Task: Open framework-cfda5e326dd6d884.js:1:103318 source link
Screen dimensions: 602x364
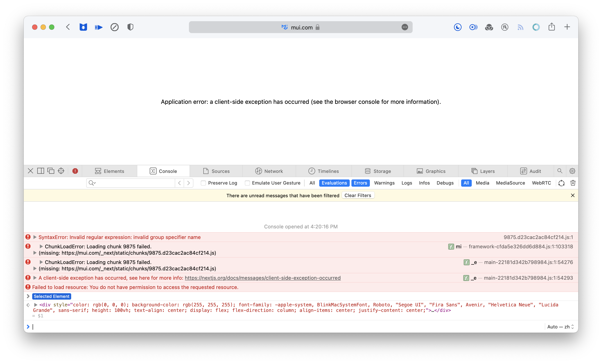Action: click(x=521, y=246)
